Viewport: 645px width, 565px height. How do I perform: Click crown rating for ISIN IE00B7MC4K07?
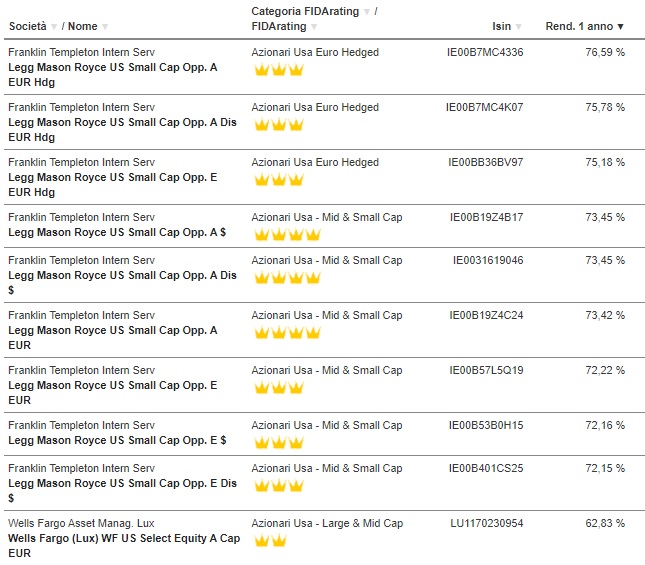pos(279,124)
